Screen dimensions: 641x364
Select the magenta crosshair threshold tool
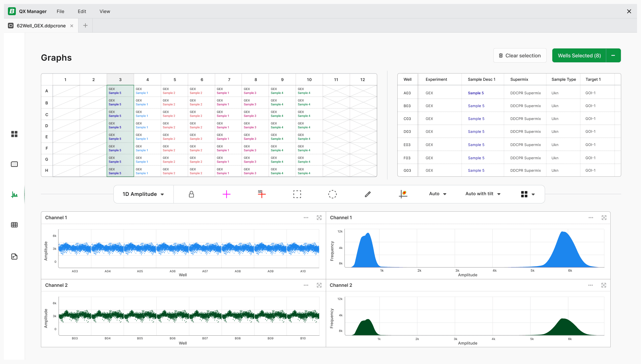tap(227, 194)
